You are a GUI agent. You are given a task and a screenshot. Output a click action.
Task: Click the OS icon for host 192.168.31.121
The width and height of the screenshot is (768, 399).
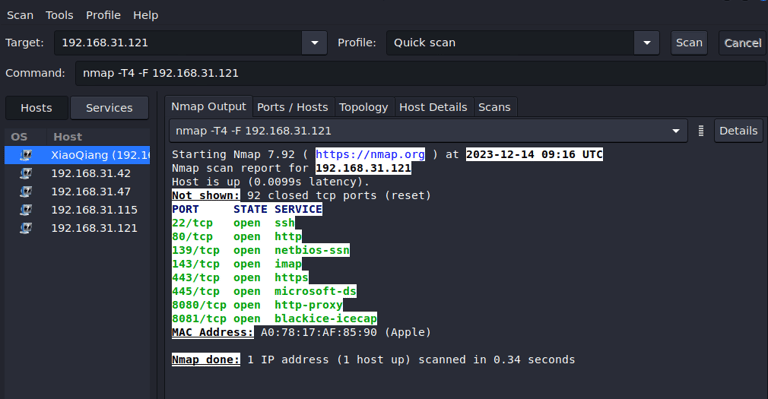25,228
